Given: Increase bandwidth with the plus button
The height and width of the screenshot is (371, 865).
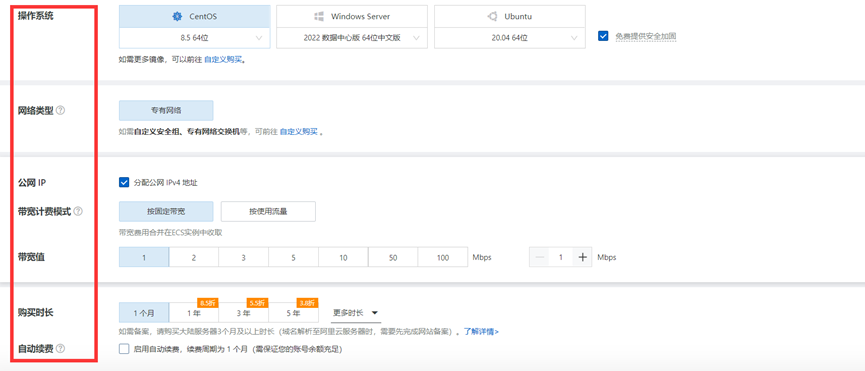Looking at the screenshot, I should [x=582, y=257].
